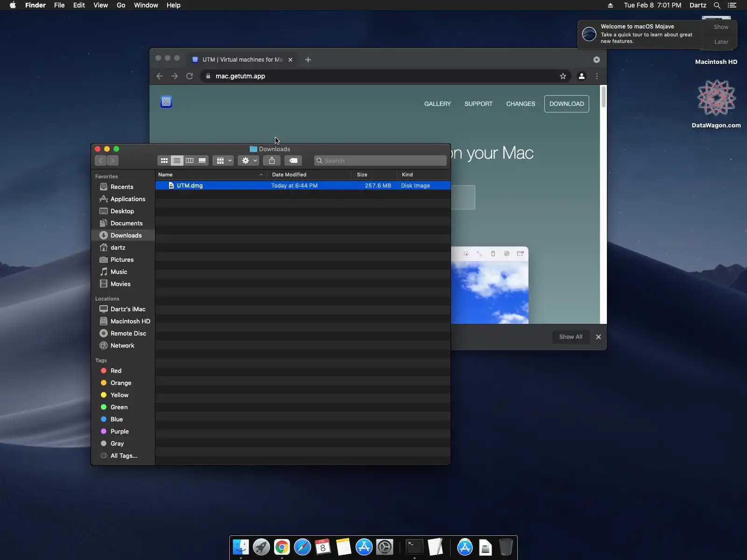This screenshot has height=560, width=747.
Task: Reload the UTM page in Chrome
Action: click(x=190, y=76)
